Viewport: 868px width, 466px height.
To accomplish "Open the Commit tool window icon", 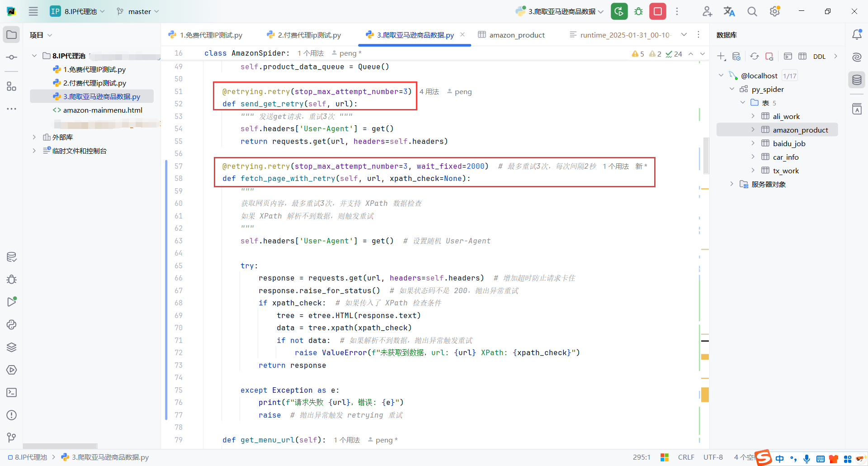I will [11, 57].
